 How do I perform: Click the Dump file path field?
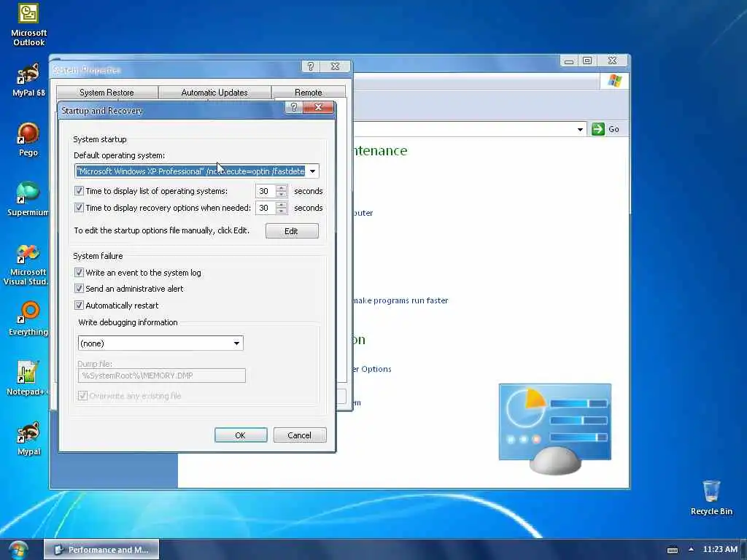[x=161, y=376]
